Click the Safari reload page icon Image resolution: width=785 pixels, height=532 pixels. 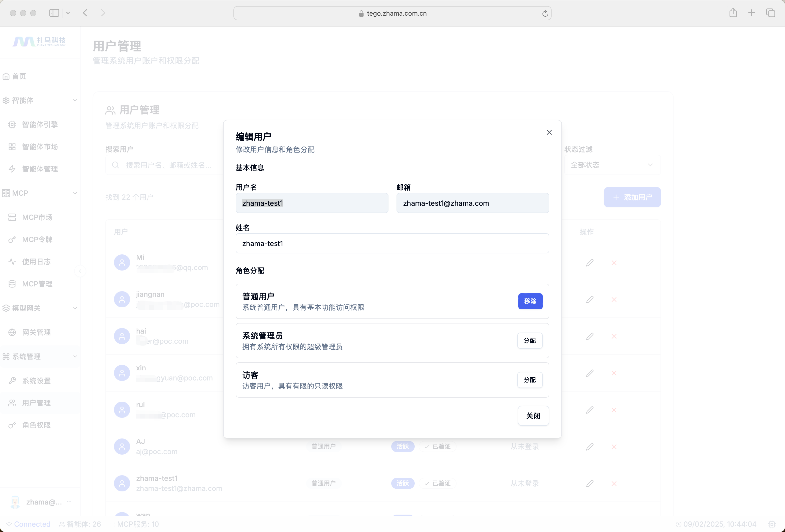point(545,14)
